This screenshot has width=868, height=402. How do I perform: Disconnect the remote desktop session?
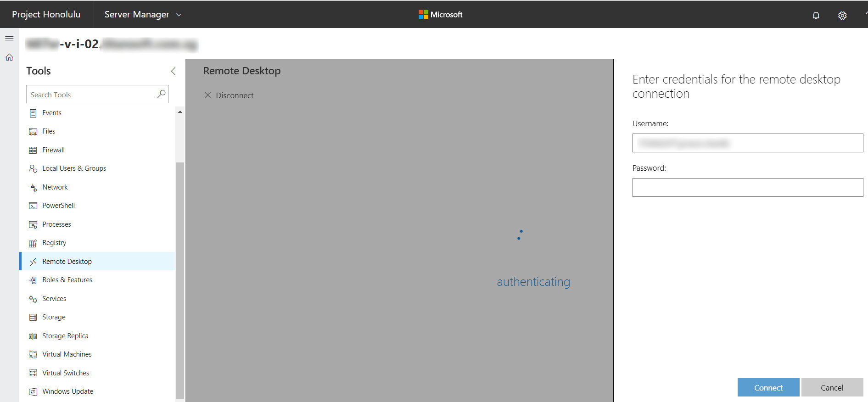pyautogui.click(x=229, y=95)
